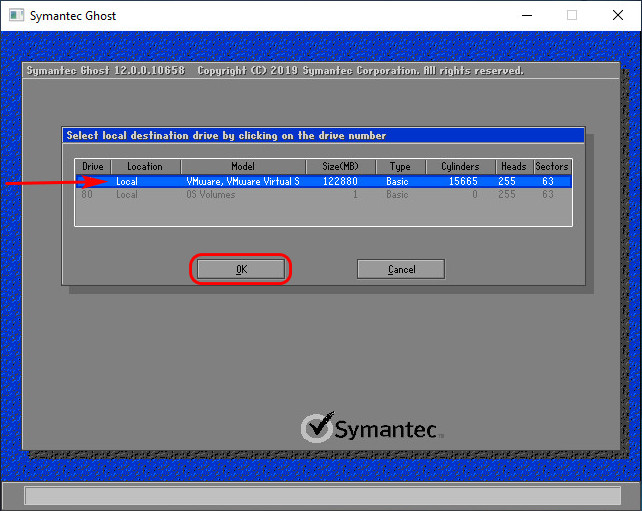The width and height of the screenshot is (642, 511).
Task: Click the empty status bar field at bottom
Action: pos(321,496)
